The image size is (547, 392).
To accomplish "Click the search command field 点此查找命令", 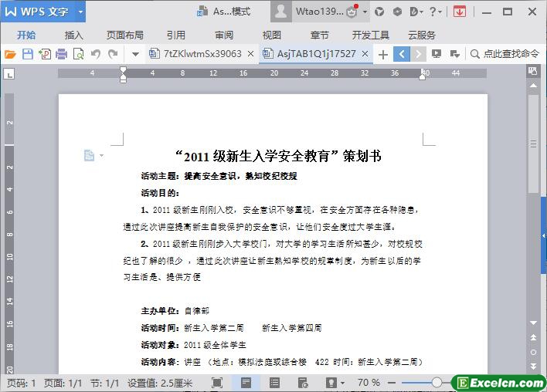I will tap(505, 54).
